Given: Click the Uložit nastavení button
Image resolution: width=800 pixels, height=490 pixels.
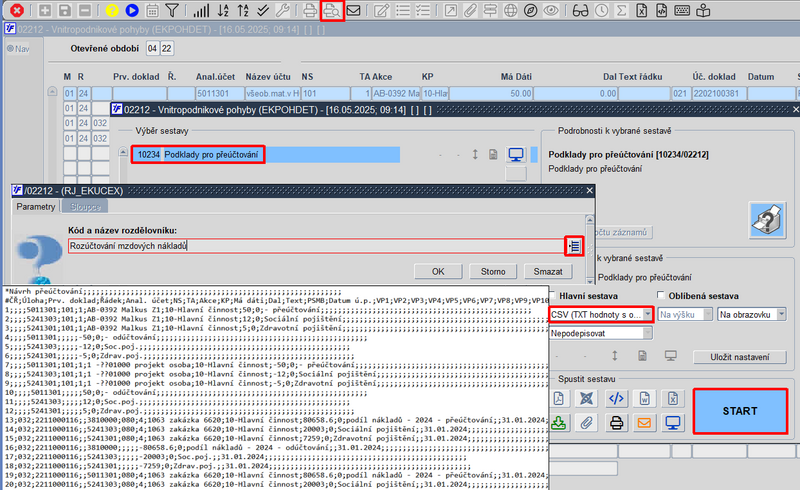Looking at the screenshot, I should coord(740,357).
